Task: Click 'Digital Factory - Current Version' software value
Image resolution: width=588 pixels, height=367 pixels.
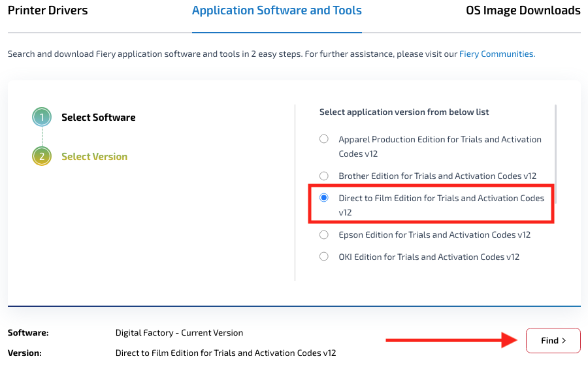Action: 179,333
